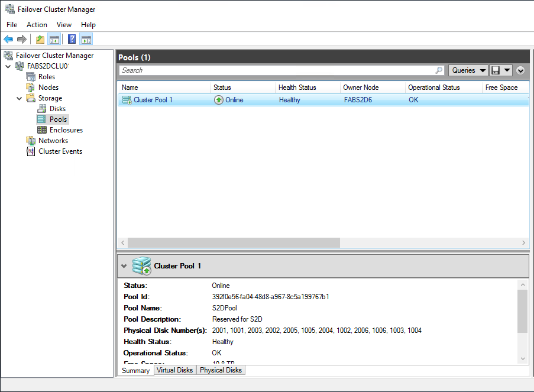534x392 pixels.
Task: Click the Cluster Events icon
Action: click(x=31, y=151)
